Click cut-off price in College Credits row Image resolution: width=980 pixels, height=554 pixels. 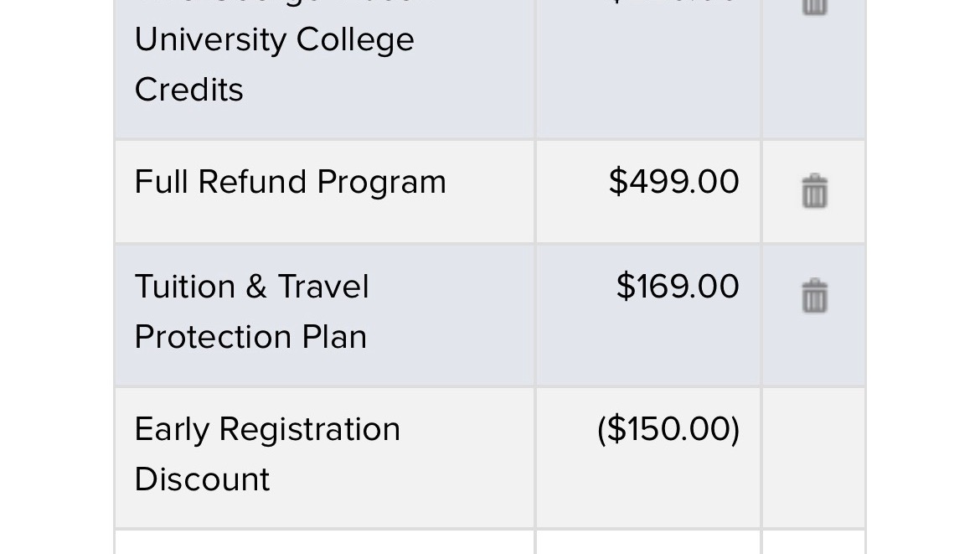(x=673, y=3)
